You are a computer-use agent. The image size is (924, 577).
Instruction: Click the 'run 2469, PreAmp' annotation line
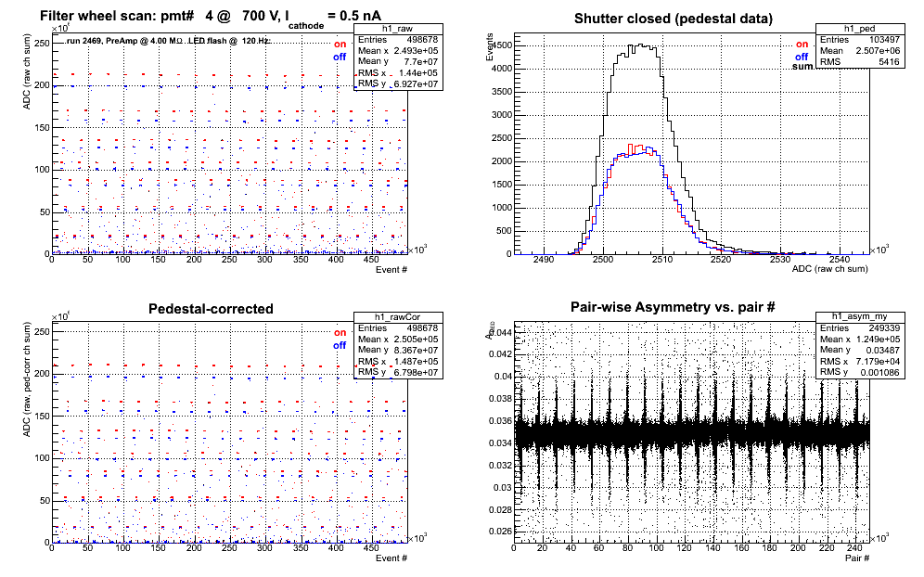167,41
